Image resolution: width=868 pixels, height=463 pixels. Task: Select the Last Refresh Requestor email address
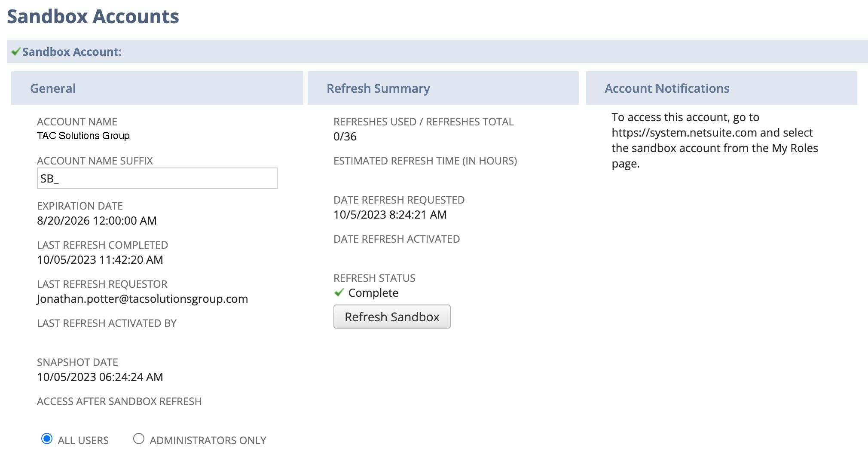pyautogui.click(x=142, y=299)
